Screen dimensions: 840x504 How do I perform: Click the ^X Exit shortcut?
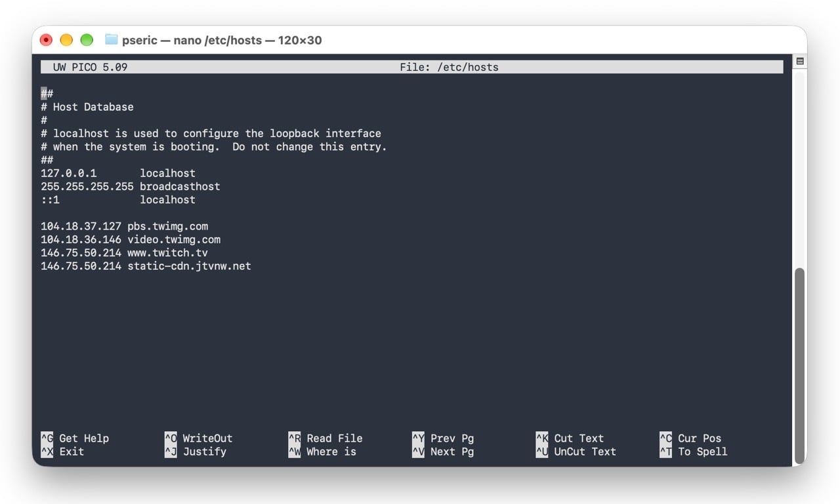62,451
